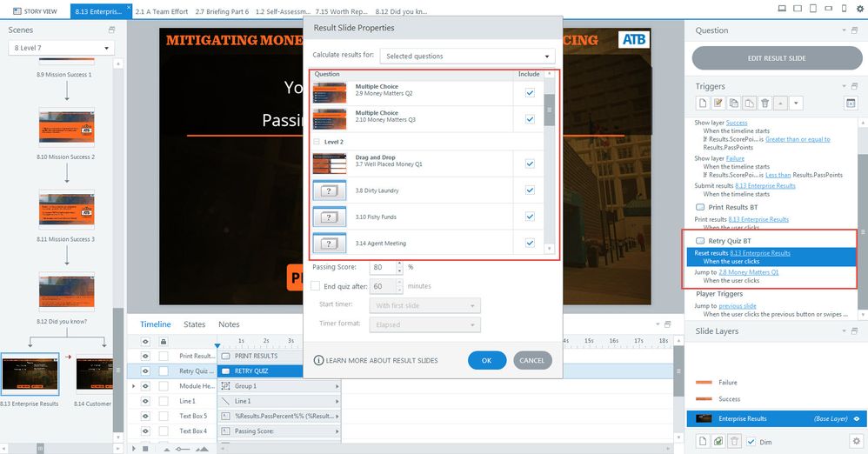Open the Slide Layers panel options arrow
The width and height of the screenshot is (868, 454).
(x=845, y=331)
